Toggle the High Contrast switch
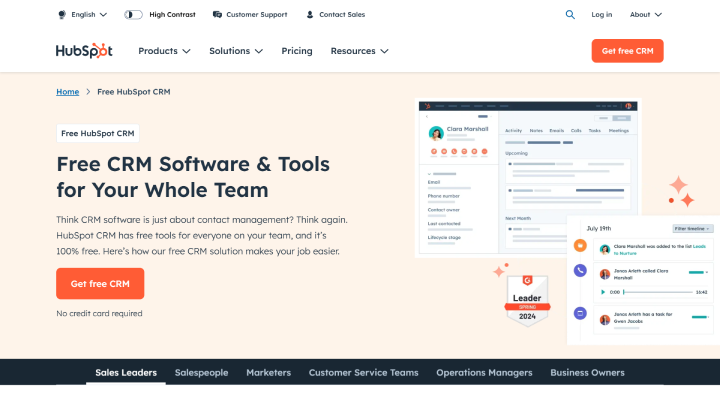The image size is (720, 420). [x=133, y=15]
